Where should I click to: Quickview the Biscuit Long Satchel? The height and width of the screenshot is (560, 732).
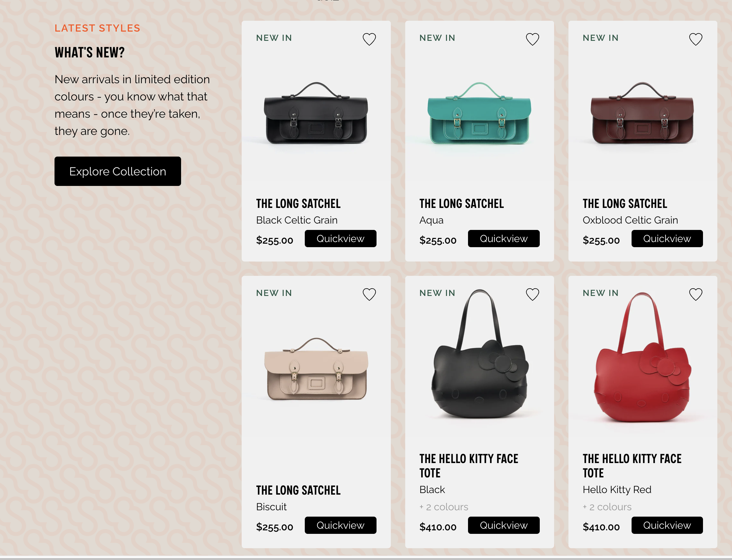pos(340,525)
